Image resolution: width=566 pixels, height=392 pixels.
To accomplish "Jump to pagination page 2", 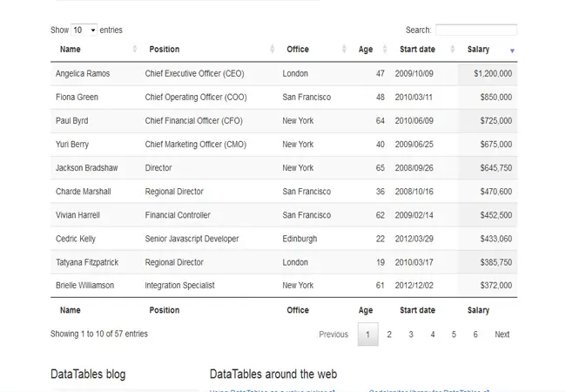I will click(389, 335).
